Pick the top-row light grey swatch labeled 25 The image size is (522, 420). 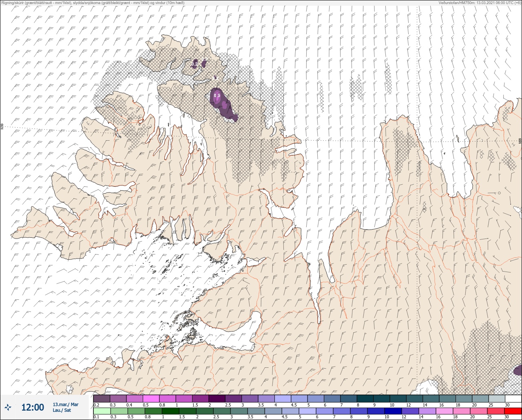497,398
